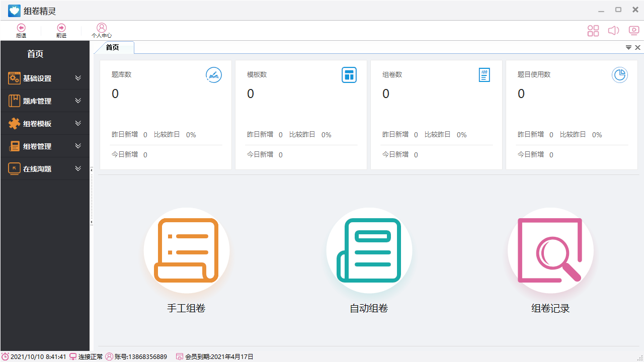Switch to the 首页 tab
Viewport: 644px width, 362px height.
113,47
